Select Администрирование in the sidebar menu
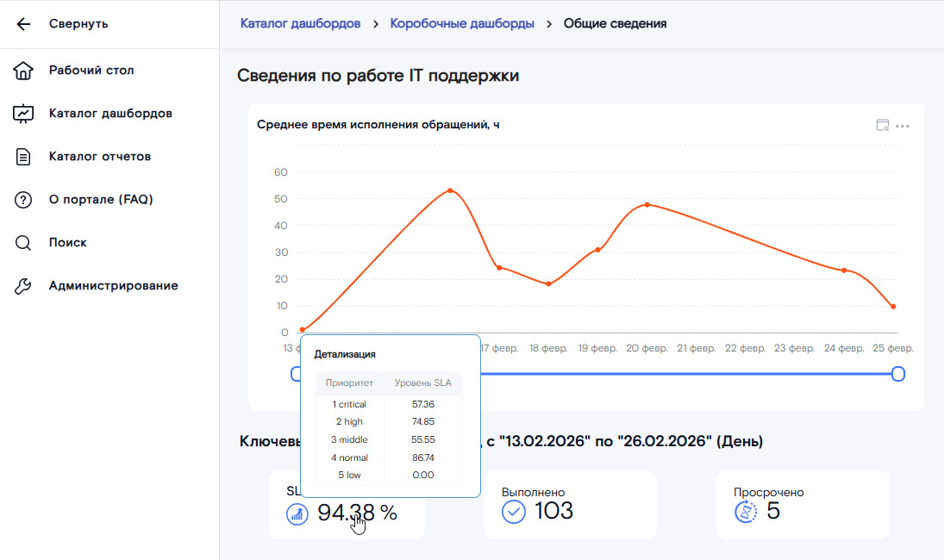Image resolution: width=944 pixels, height=560 pixels. (113, 286)
